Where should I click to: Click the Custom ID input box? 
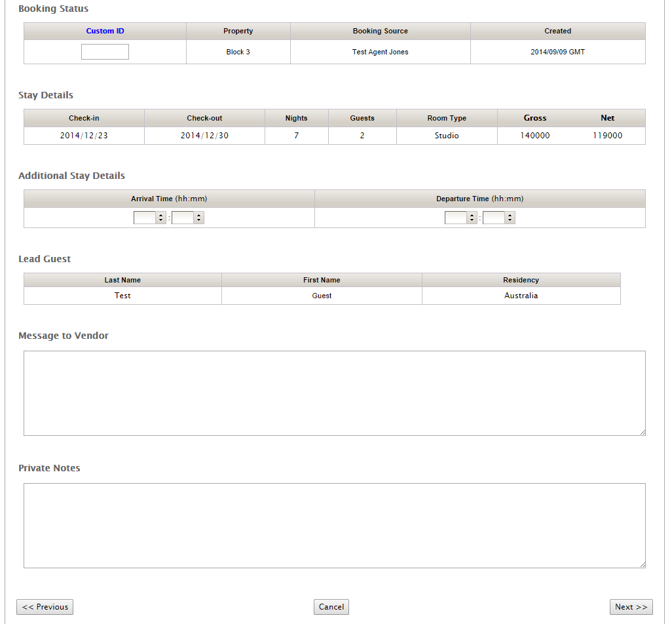tap(105, 52)
